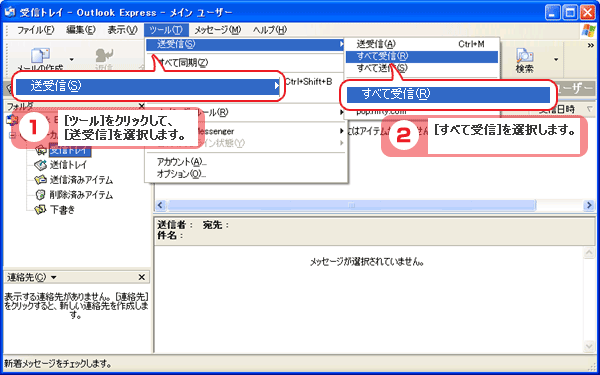600x375 pixels.
Task: Open the 表示(V) menu
Action: (122, 30)
